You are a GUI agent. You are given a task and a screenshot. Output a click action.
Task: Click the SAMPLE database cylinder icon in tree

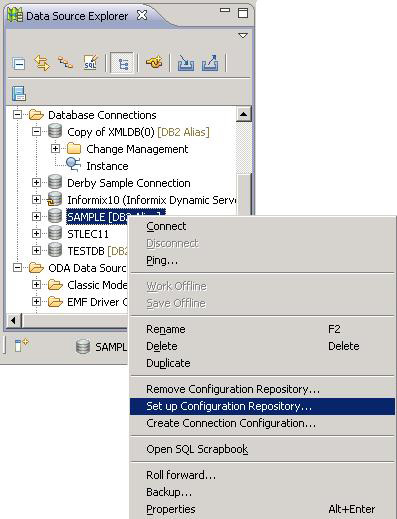click(x=55, y=216)
